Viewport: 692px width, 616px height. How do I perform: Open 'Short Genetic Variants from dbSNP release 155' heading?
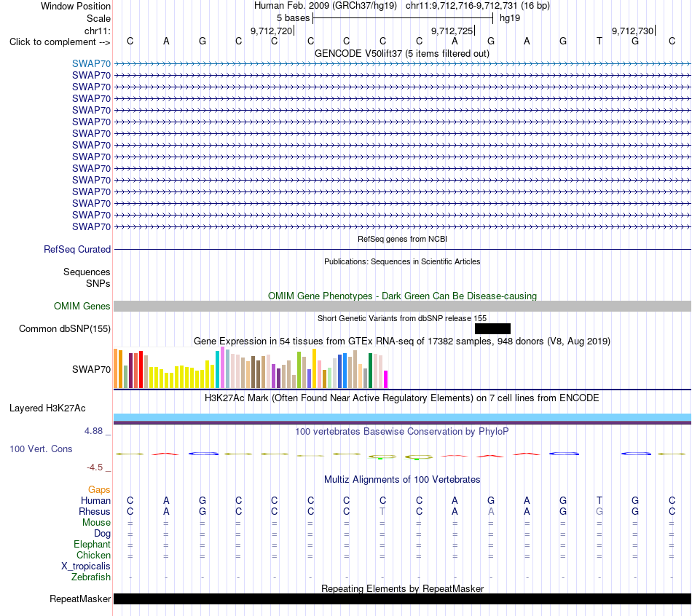coord(402,318)
